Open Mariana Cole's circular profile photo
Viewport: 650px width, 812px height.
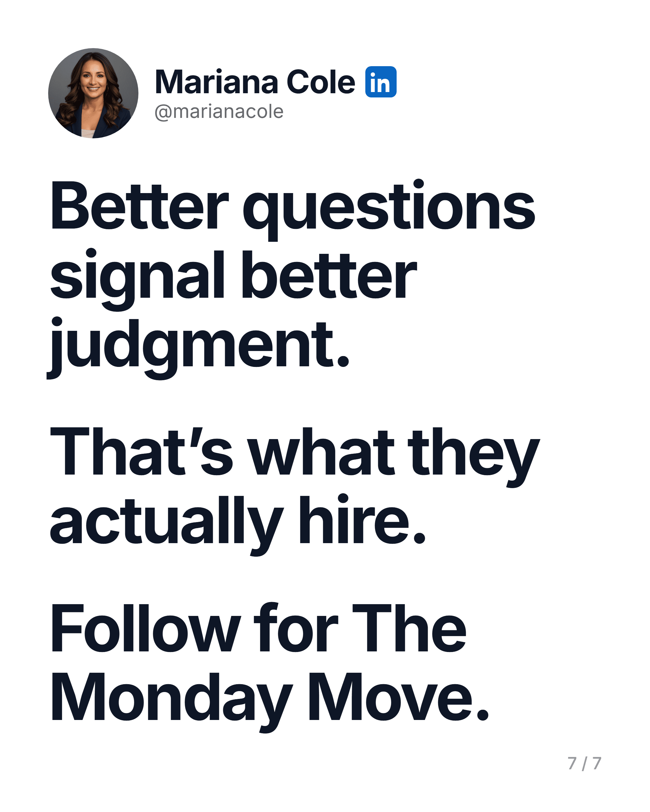[x=93, y=93]
